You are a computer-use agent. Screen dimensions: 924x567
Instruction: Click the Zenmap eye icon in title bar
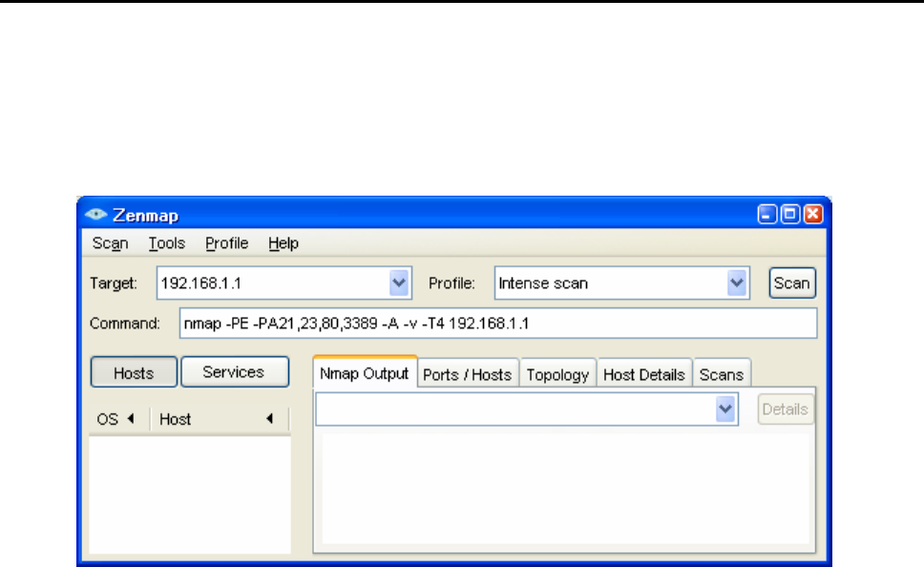pyautogui.click(x=95, y=215)
